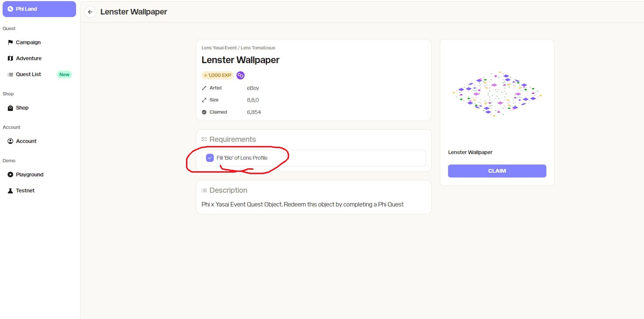Click the Size resize arrows icon
Image resolution: width=644 pixels, height=319 pixels.
(x=204, y=100)
